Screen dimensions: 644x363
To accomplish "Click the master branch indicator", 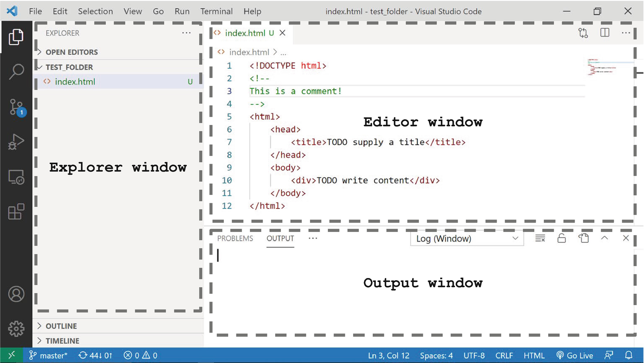I will pos(48,355).
